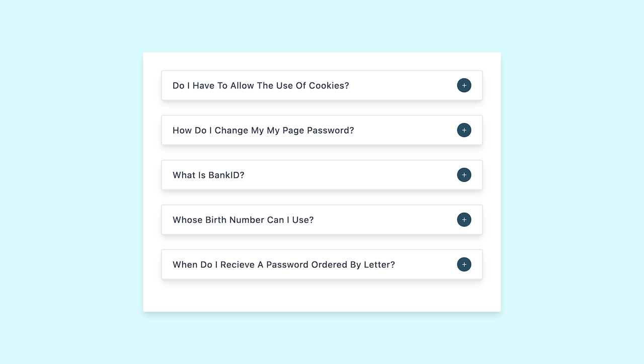This screenshot has width=644, height=364.
Task: Click the "Whose Birth Number Can I Use?" text
Action: tap(243, 220)
